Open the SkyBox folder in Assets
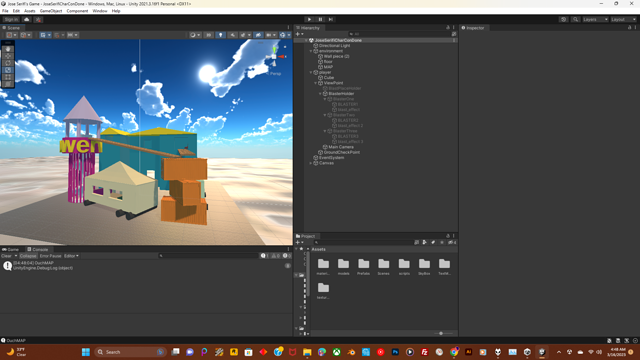Screen dimensions: 640x360 424,266
